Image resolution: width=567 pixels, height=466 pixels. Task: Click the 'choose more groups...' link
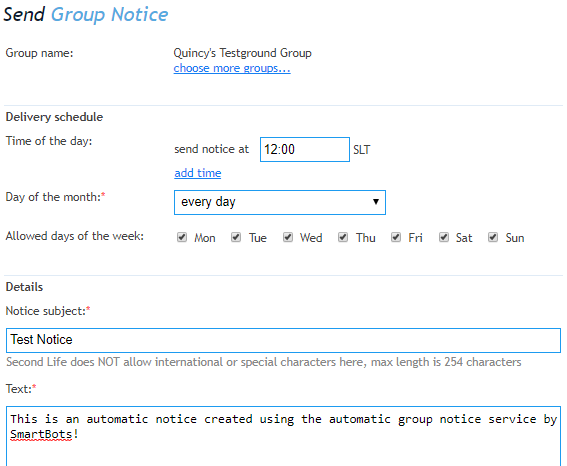point(232,68)
